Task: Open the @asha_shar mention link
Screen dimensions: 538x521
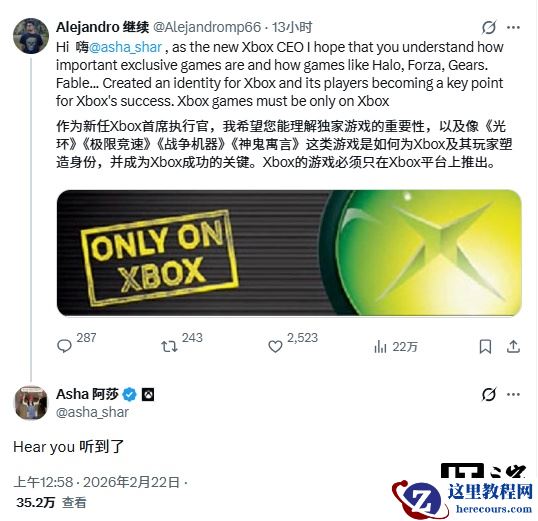Action: coord(125,47)
